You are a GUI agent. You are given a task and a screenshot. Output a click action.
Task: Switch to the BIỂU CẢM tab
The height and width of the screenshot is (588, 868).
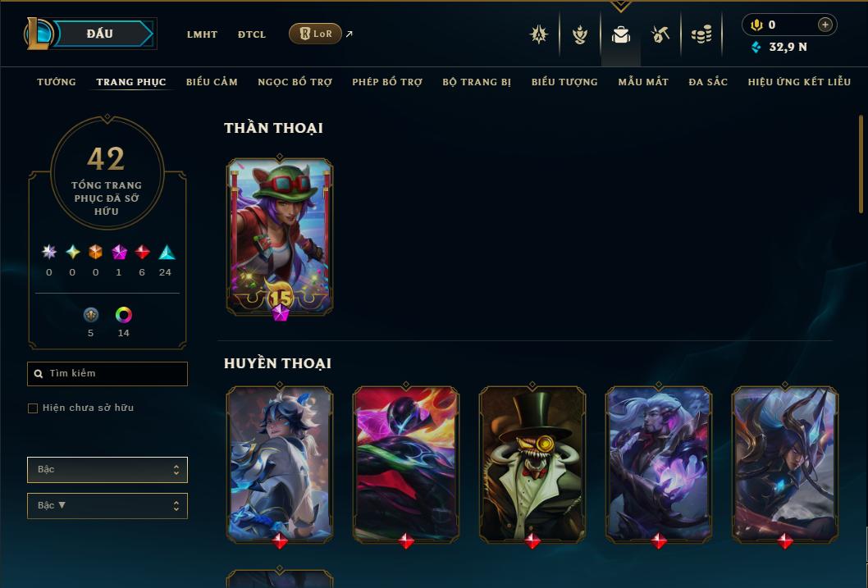coord(212,82)
